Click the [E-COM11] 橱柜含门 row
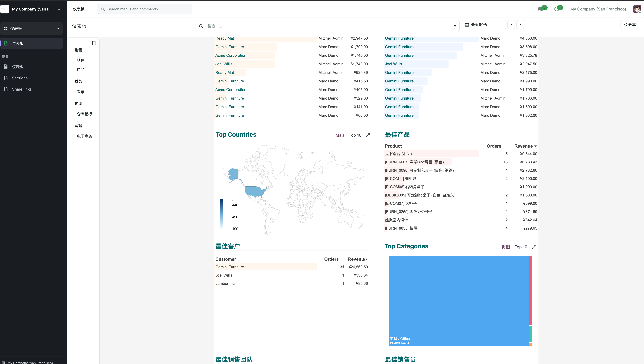644x364 pixels. click(461, 178)
